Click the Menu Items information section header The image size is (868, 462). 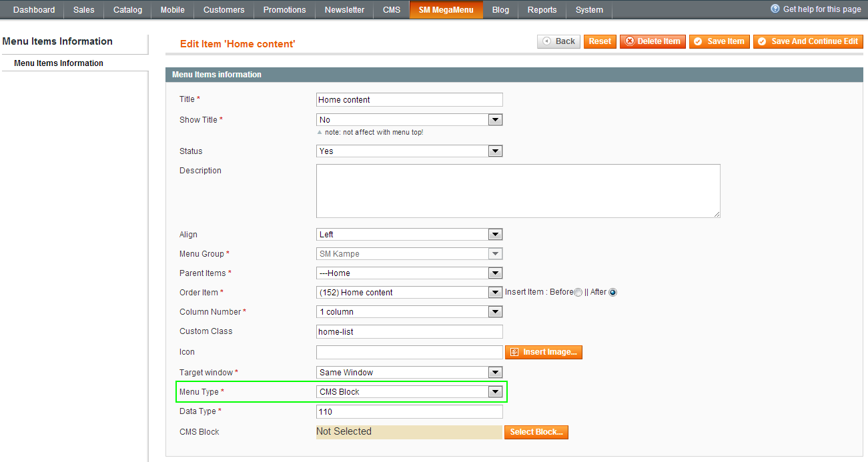point(514,75)
